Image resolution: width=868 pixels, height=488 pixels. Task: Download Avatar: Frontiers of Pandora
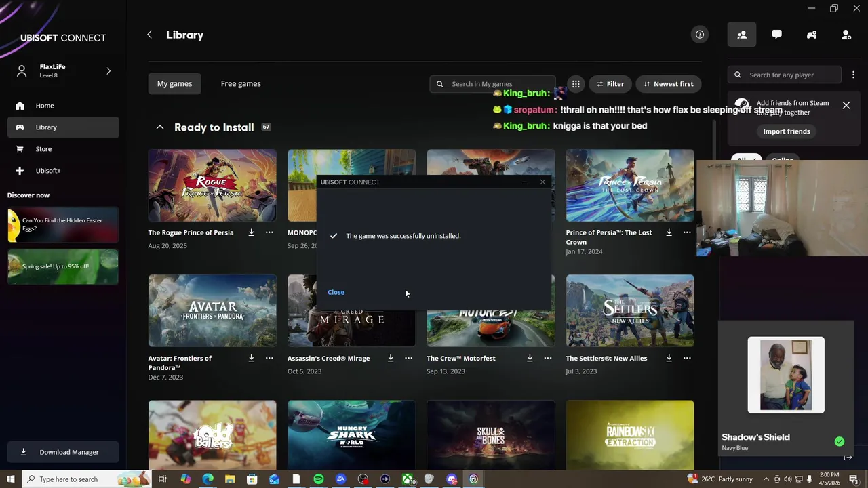(251, 358)
